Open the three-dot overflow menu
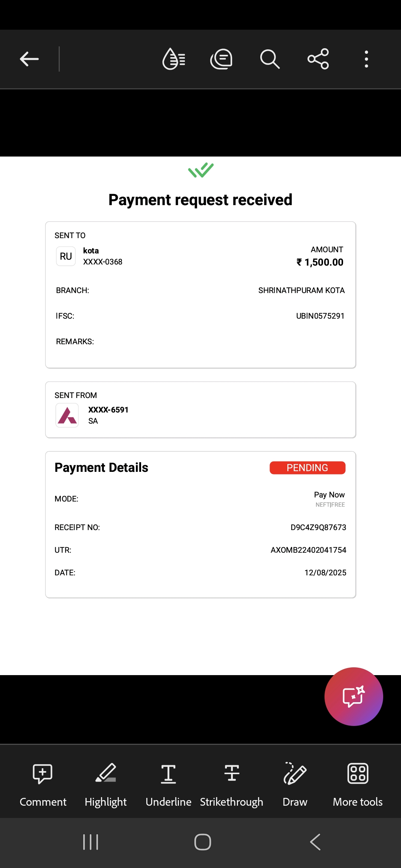Screen dimensions: 401x868 366,59
